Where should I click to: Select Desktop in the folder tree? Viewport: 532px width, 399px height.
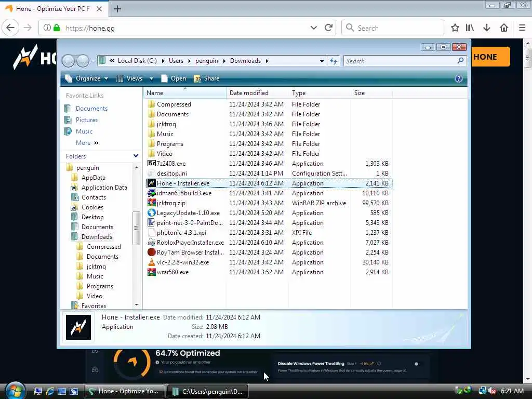pos(92,217)
